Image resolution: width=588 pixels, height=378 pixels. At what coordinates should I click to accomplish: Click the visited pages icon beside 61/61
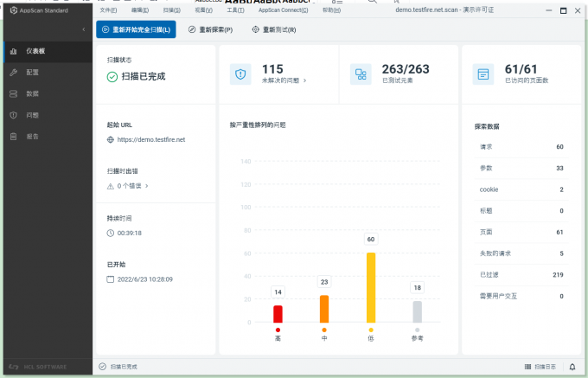coord(483,74)
